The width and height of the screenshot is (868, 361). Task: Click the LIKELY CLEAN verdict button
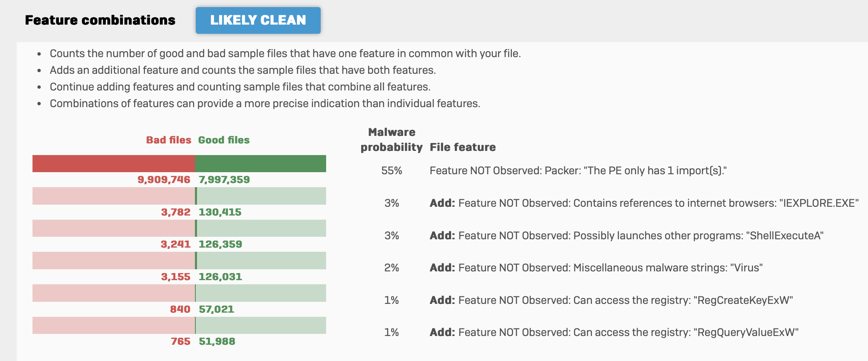pos(258,20)
